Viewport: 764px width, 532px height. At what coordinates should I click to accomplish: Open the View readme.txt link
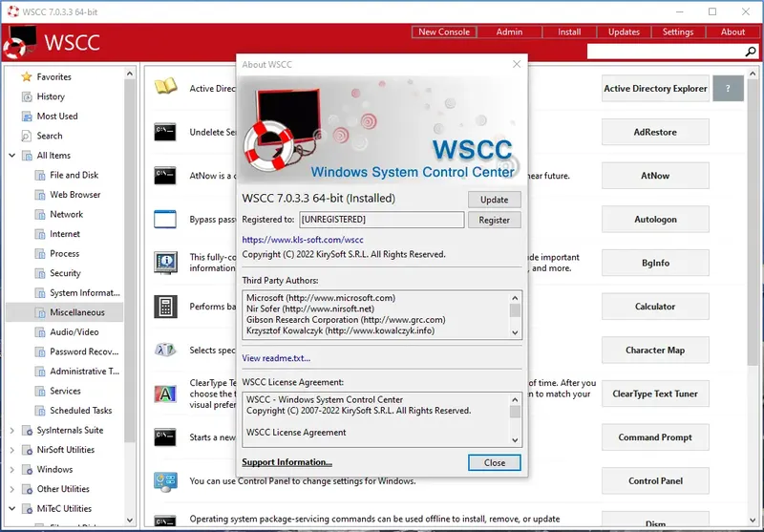click(x=276, y=358)
